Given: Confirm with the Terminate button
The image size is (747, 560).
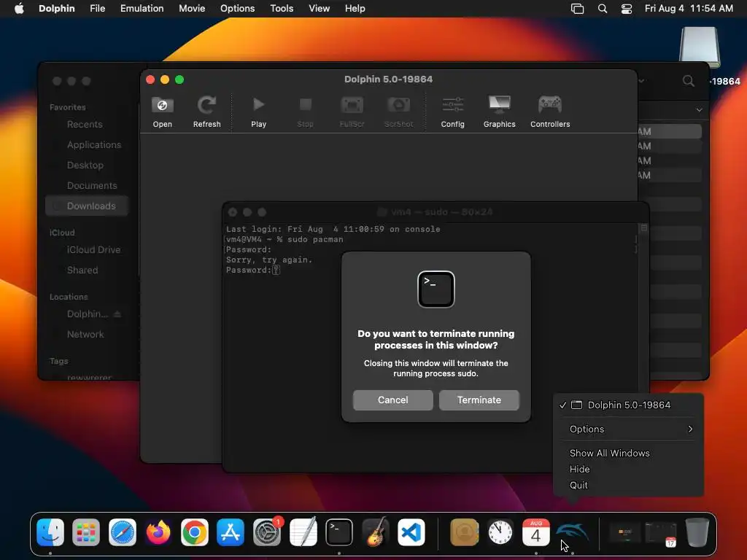Looking at the screenshot, I should point(479,400).
